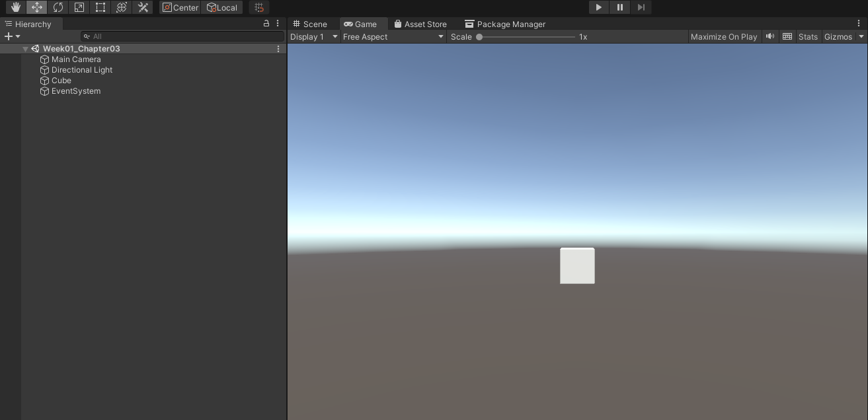
Task: Select the Rotate tool
Action: 58,7
